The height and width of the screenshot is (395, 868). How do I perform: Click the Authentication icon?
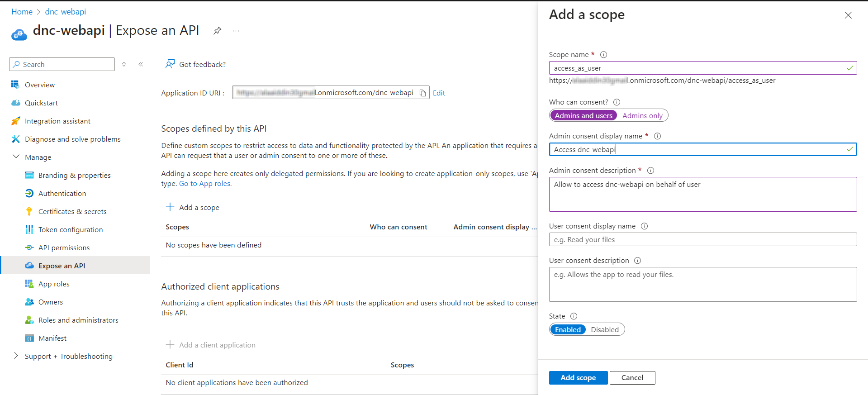click(29, 193)
